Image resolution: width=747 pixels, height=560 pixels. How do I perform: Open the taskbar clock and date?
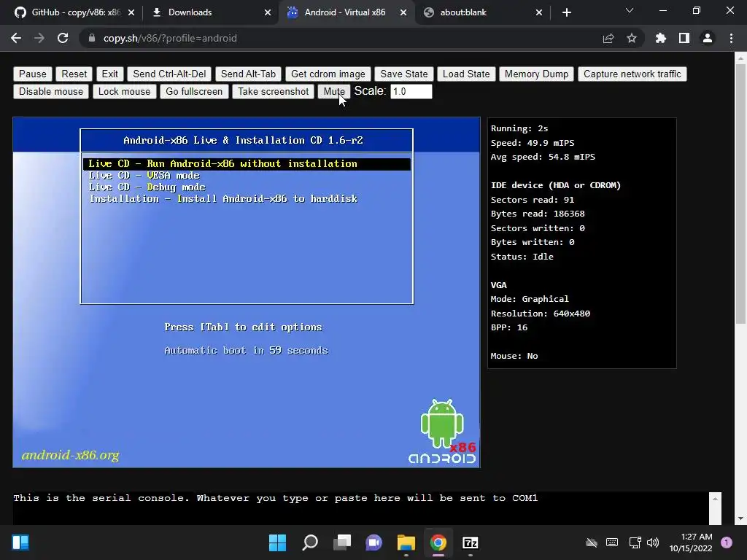pyautogui.click(x=691, y=542)
